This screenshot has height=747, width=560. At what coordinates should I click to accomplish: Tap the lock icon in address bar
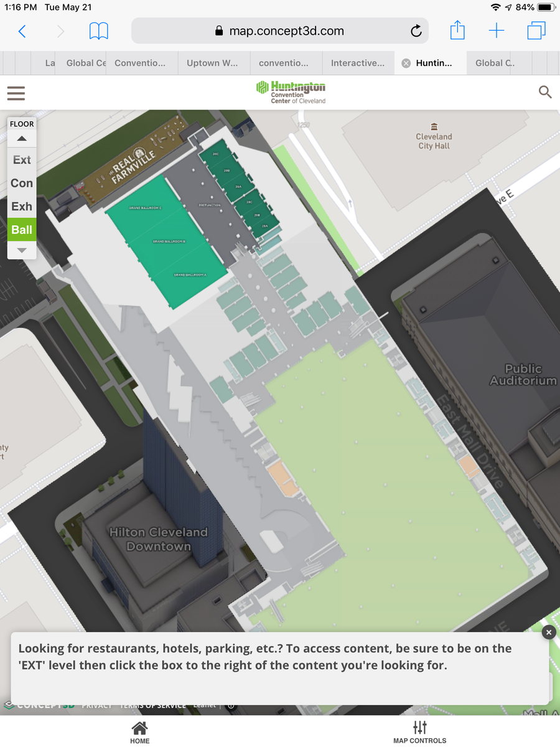218,31
